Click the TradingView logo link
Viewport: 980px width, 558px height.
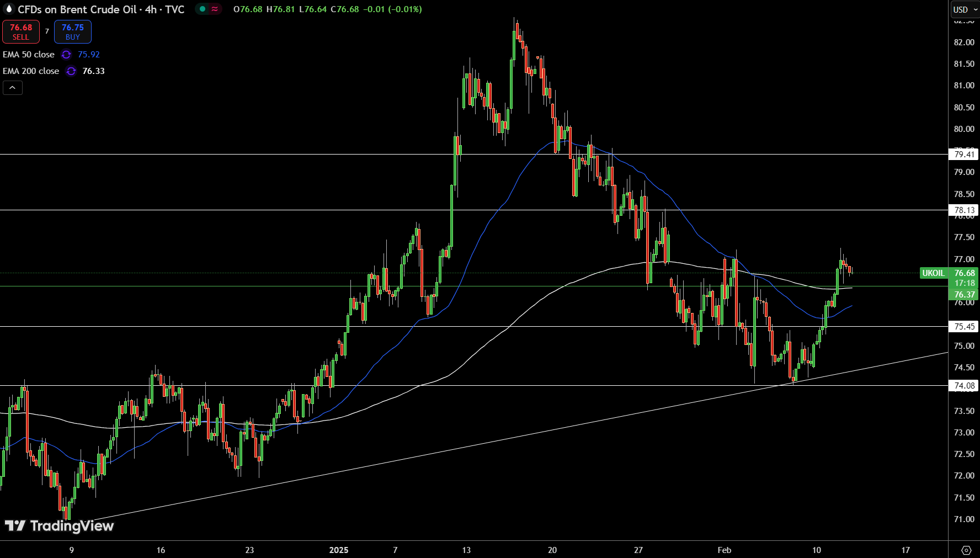[x=59, y=526]
